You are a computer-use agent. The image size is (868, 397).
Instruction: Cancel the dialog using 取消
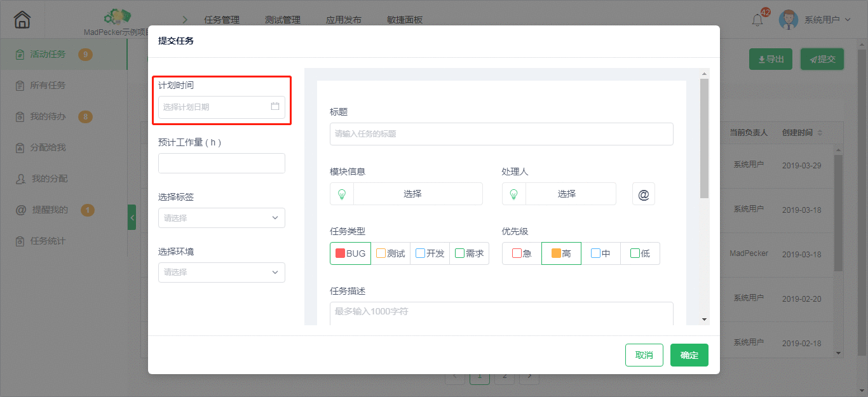[x=644, y=355]
